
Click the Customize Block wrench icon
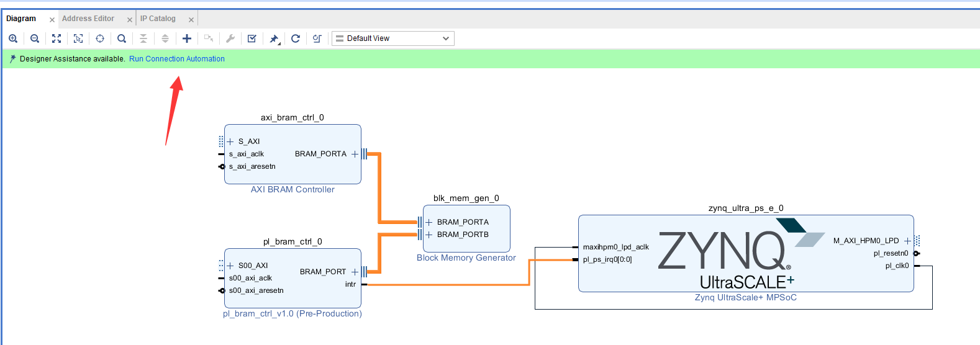[230, 38]
